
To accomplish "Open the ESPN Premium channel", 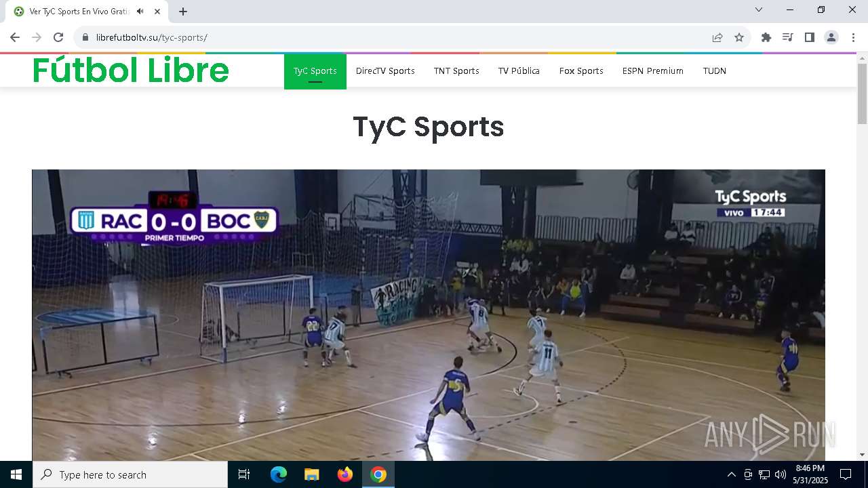I will pyautogui.click(x=653, y=70).
